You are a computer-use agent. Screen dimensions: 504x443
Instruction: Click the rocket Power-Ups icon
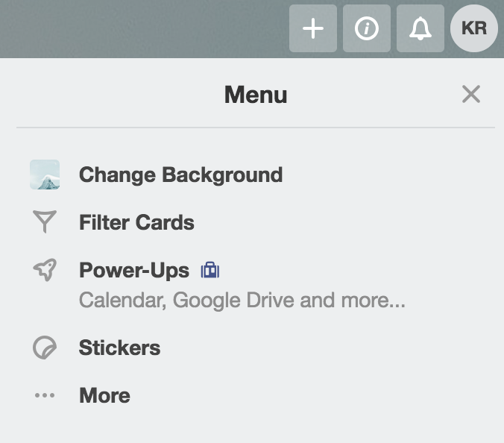(45, 270)
